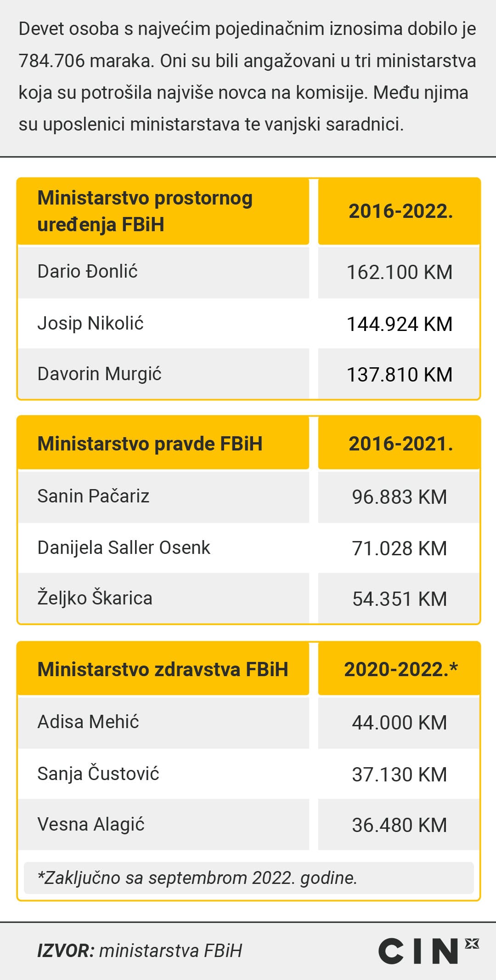Select the Dario Đonlić row name

[87, 271]
